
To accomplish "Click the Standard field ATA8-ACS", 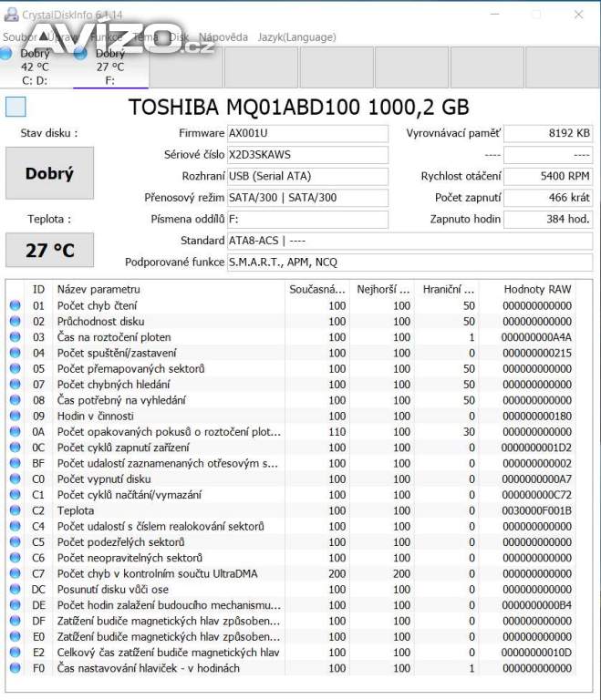I will pyautogui.click(x=409, y=241).
